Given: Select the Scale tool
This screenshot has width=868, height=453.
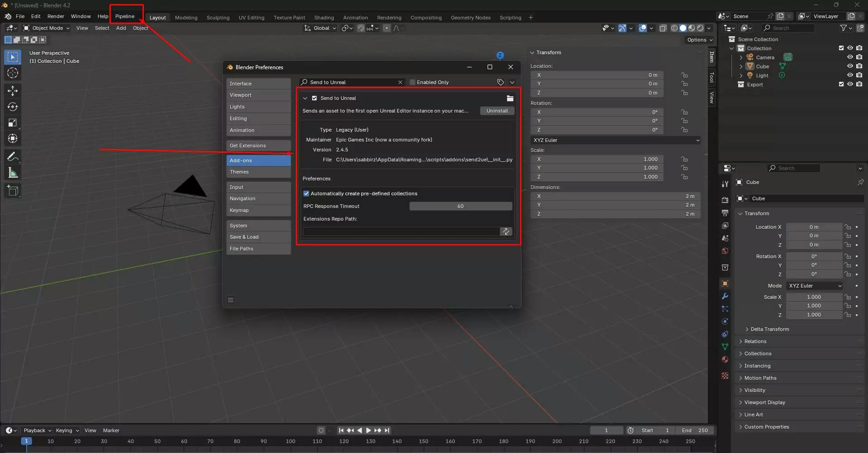Looking at the screenshot, I should pos(13,123).
